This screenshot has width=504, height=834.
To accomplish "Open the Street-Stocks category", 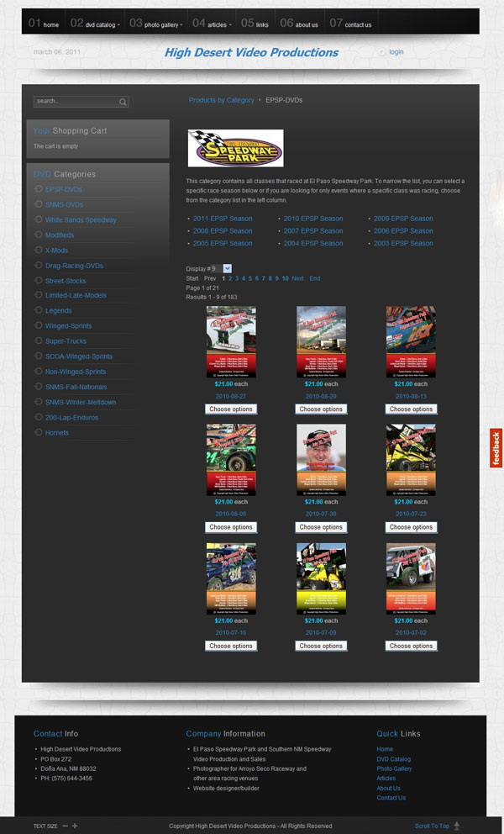I will click(x=66, y=281).
